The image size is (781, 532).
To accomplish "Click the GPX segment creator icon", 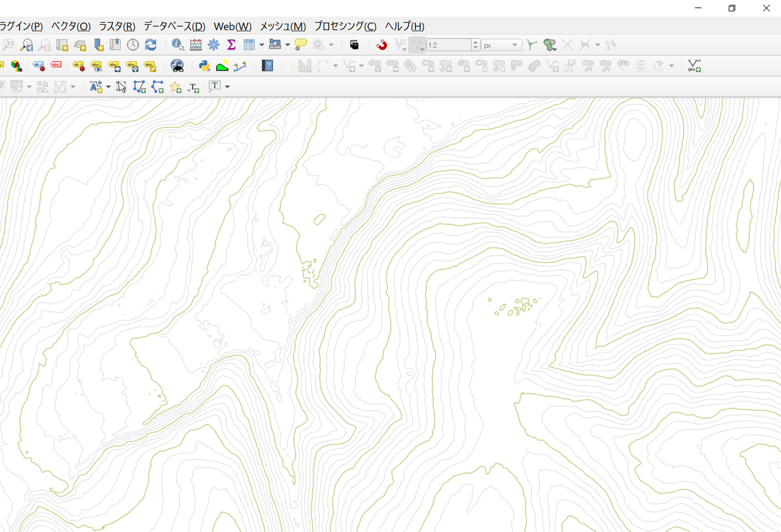I will (694, 66).
